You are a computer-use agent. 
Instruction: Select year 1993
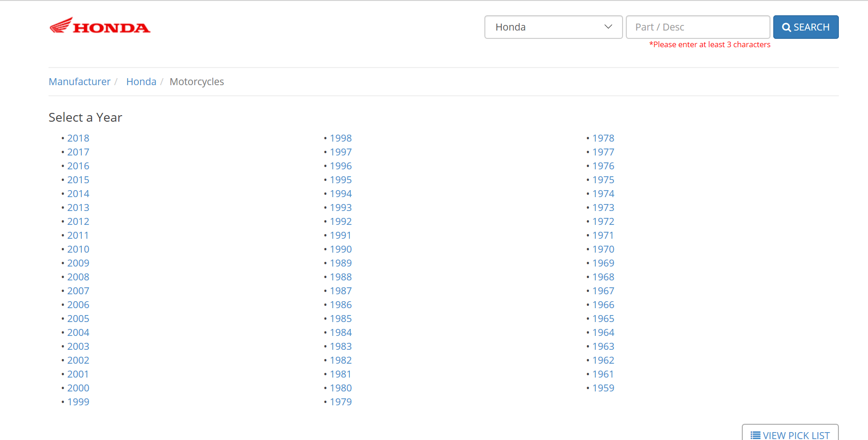coord(341,208)
